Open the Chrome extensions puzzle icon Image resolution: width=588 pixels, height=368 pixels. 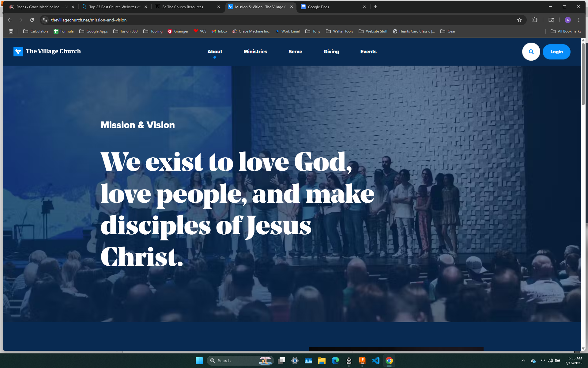(x=535, y=20)
